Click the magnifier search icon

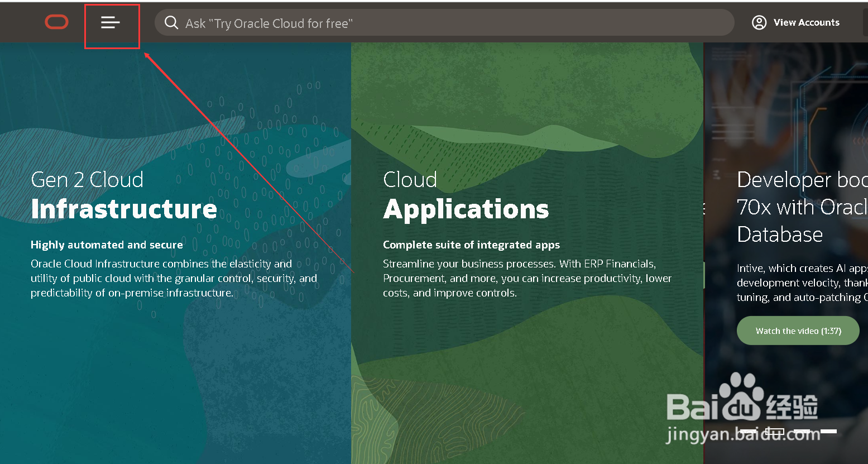point(171,23)
